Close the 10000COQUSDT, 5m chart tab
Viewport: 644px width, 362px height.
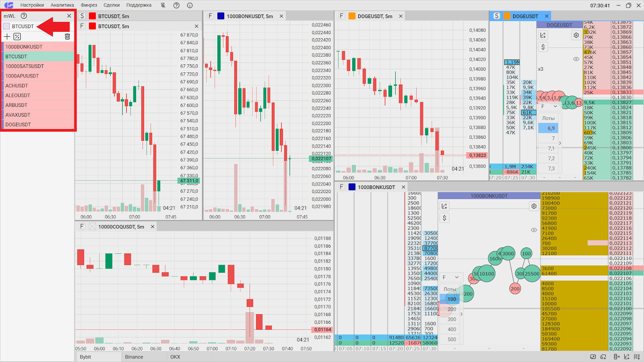click(x=153, y=226)
